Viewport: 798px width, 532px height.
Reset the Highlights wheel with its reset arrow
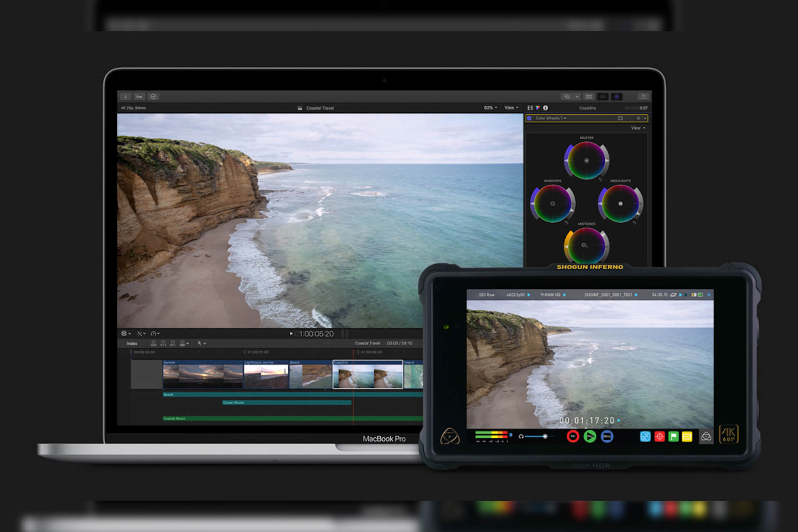(x=634, y=223)
